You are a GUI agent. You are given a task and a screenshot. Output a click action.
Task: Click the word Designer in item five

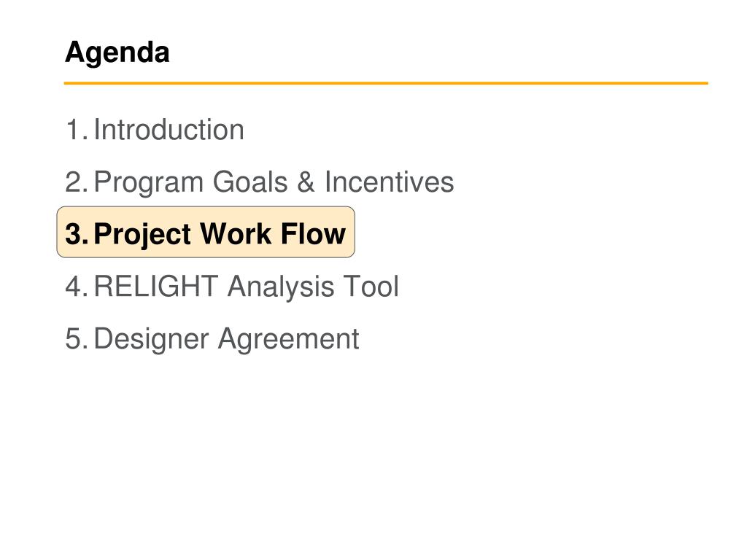(x=152, y=340)
